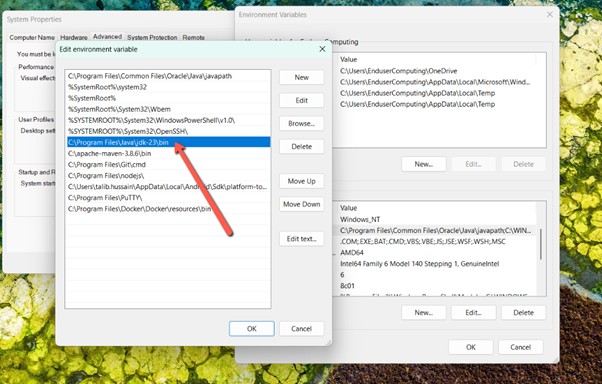
Task: Move selected entry with Move Up
Action: point(301,181)
